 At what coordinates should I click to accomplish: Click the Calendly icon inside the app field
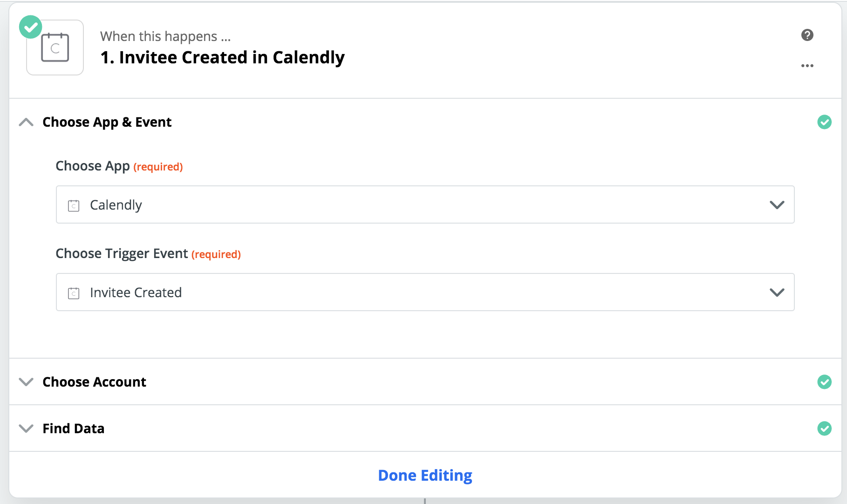74,205
